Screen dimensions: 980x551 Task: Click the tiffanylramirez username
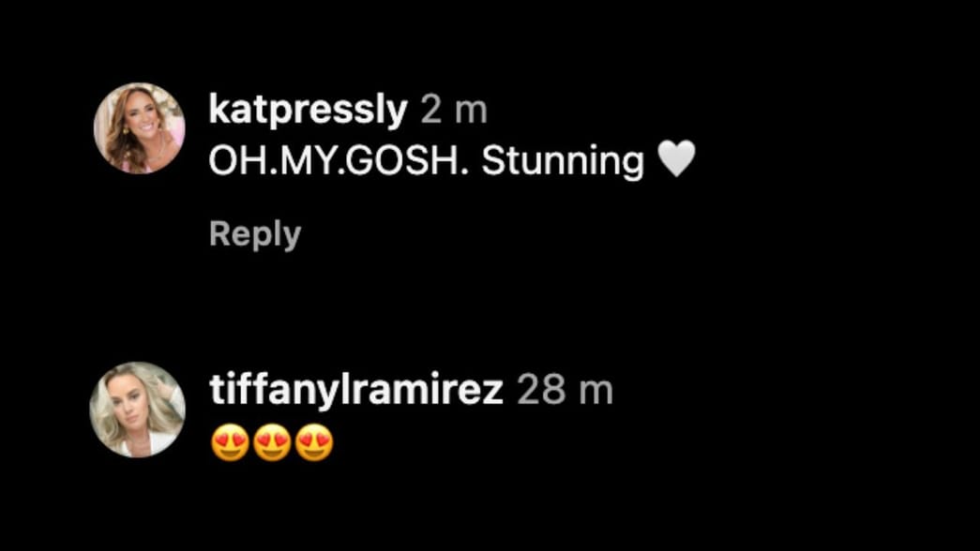pos(356,390)
